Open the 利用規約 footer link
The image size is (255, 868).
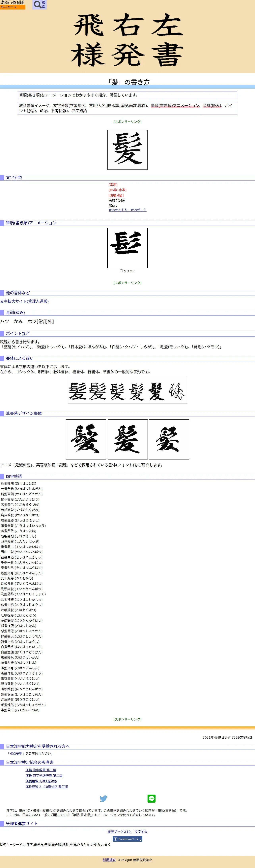[109, 860]
